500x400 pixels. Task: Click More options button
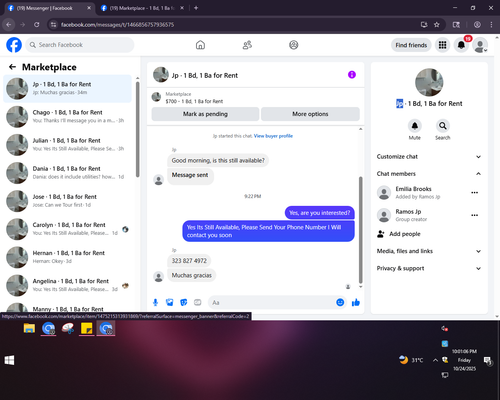pos(310,114)
